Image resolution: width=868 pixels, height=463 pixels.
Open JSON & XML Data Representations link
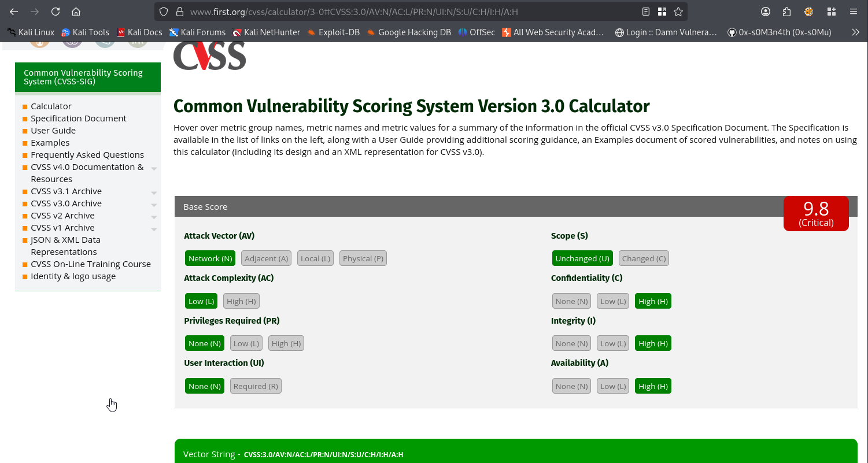[x=65, y=246]
